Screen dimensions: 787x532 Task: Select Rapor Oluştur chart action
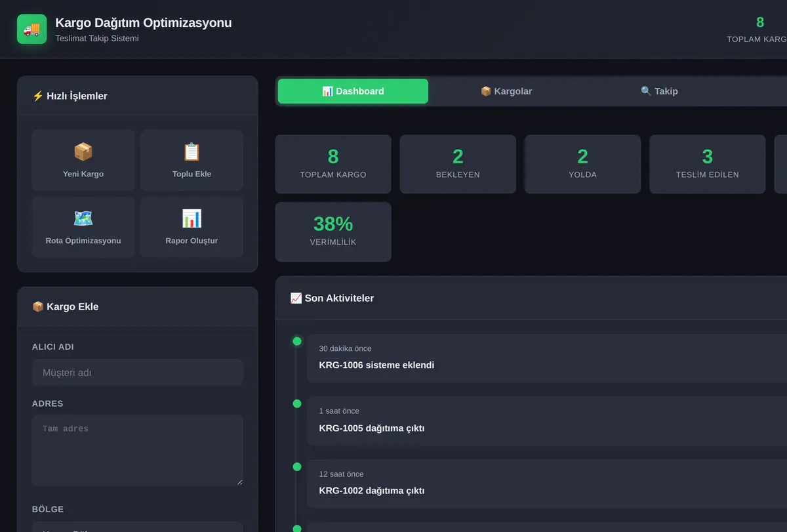(192, 227)
